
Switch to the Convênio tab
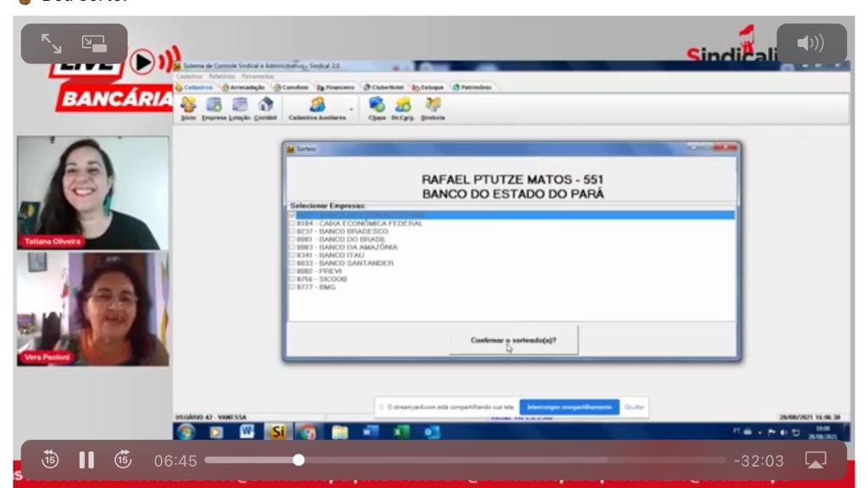coord(292,87)
